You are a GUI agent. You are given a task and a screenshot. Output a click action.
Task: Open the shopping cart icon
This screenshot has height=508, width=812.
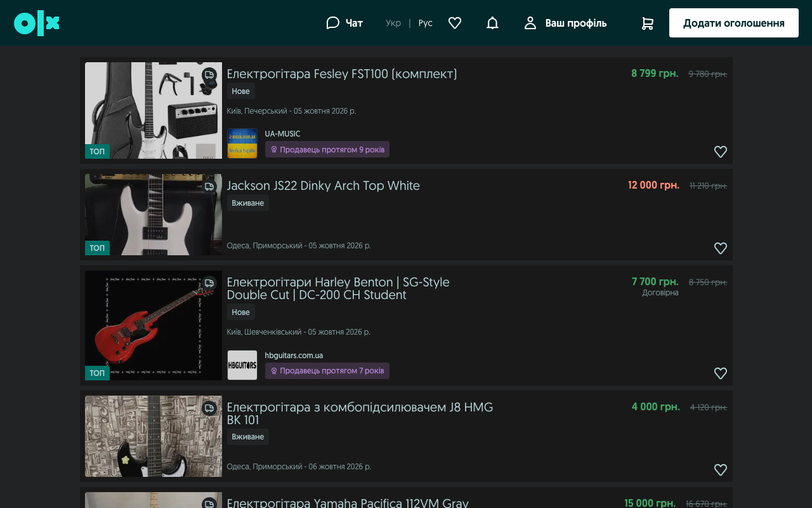647,23
